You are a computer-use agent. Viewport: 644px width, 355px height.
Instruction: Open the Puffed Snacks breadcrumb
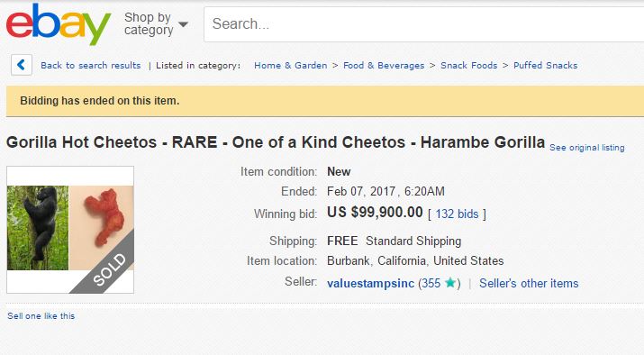tap(546, 66)
